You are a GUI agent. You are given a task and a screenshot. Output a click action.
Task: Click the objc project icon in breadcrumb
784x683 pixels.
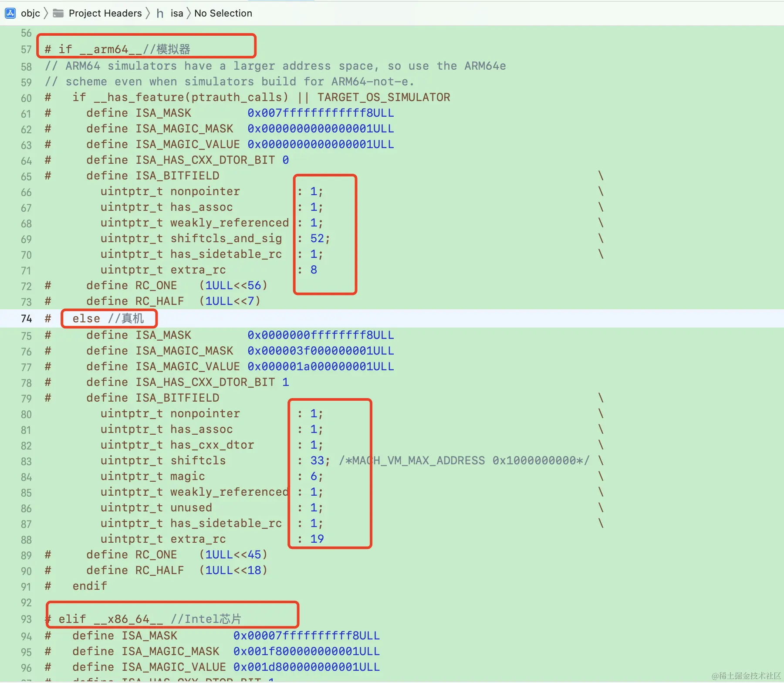coord(10,13)
